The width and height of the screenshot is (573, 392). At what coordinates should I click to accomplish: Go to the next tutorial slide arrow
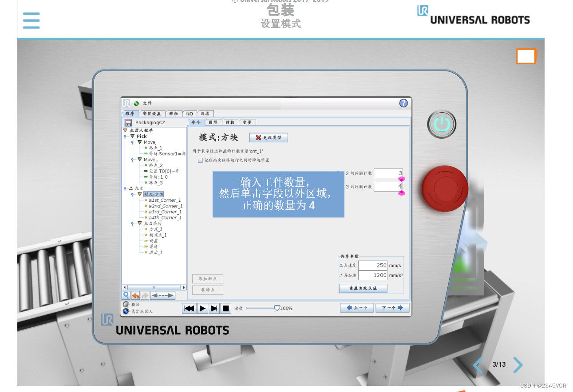pos(518,365)
